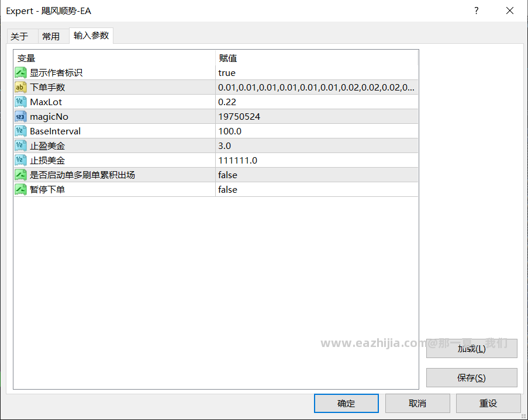The image size is (528, 420).
Task: Select the 'true' value of 显示作者标识
Action: 227,72
